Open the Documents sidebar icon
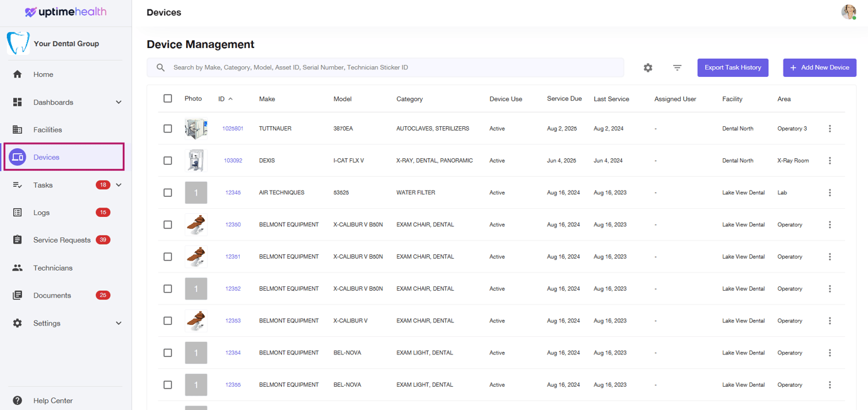Viewport: 868px width, 410px height. [x=18, y=295]
